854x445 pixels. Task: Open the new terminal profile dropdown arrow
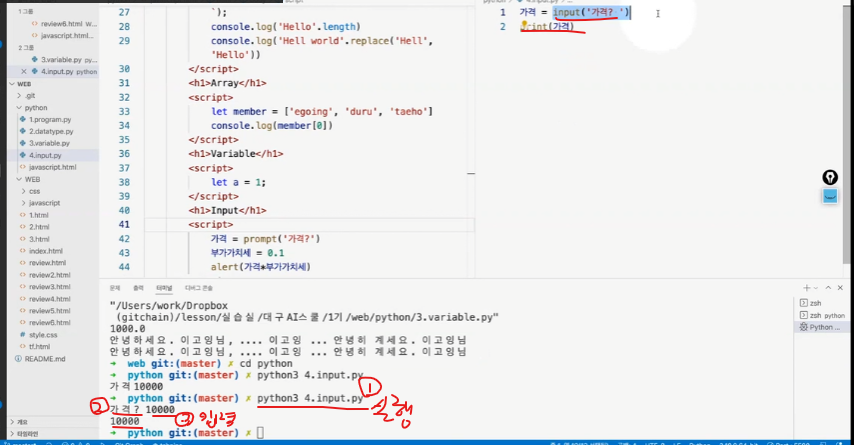815,288
